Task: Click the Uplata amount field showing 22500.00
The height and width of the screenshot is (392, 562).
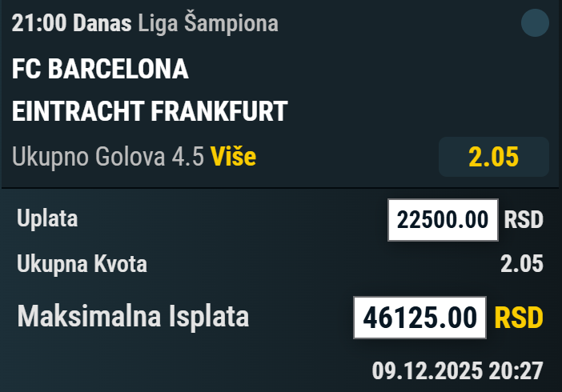Action: [x=443, y=219]
